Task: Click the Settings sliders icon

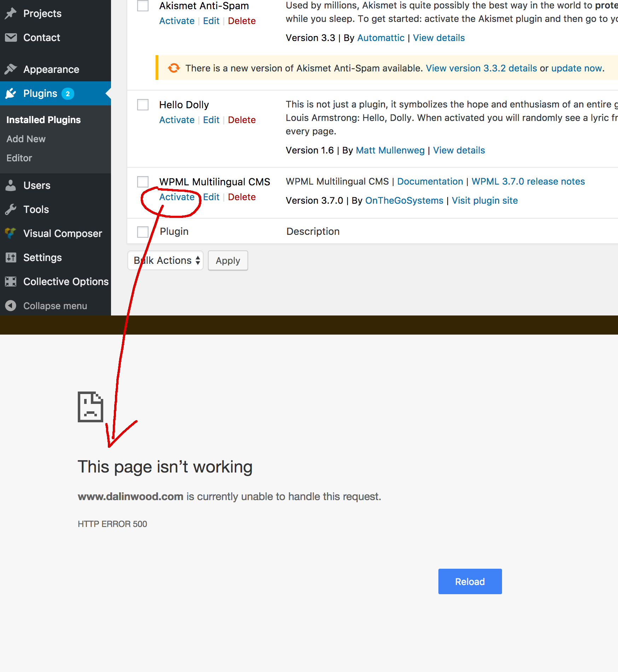Action: [11, 257]
